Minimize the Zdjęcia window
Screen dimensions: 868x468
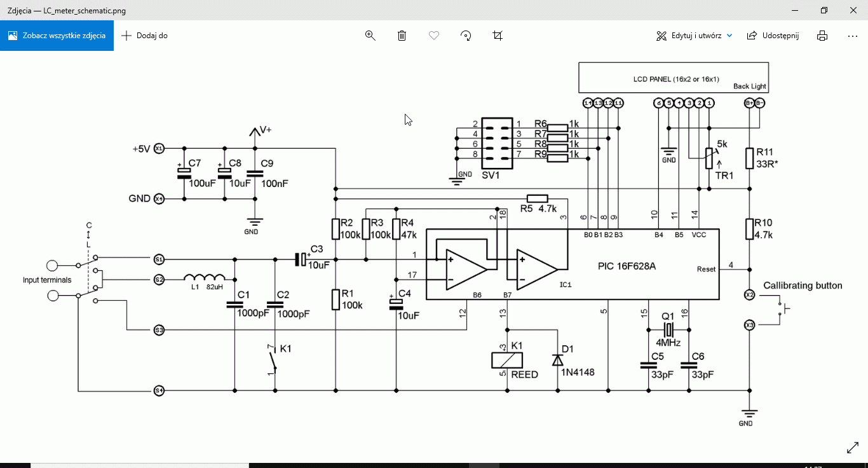tap(794, 10)
